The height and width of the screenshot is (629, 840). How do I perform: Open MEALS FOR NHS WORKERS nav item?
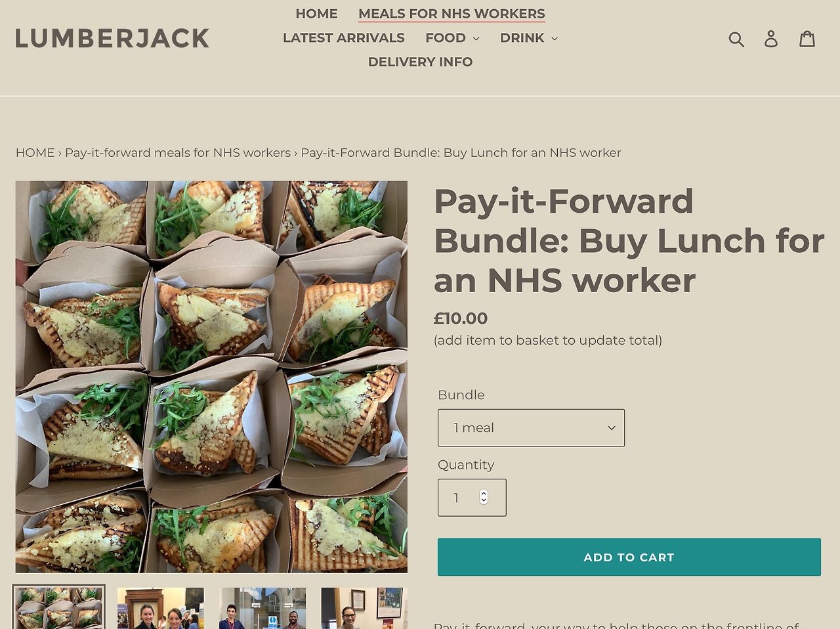click(451, 14)
